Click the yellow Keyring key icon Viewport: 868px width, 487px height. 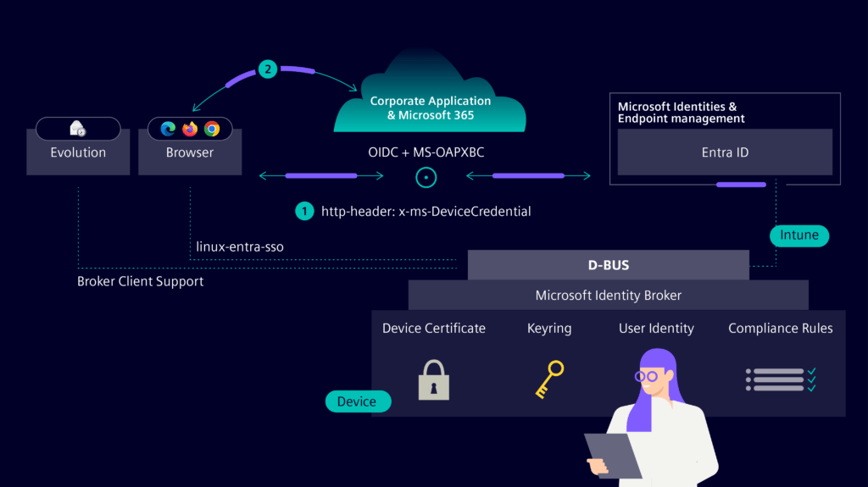click(x=549, y=379)
